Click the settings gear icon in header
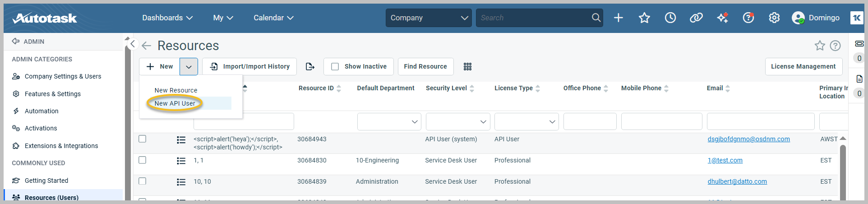 point(774,18)
